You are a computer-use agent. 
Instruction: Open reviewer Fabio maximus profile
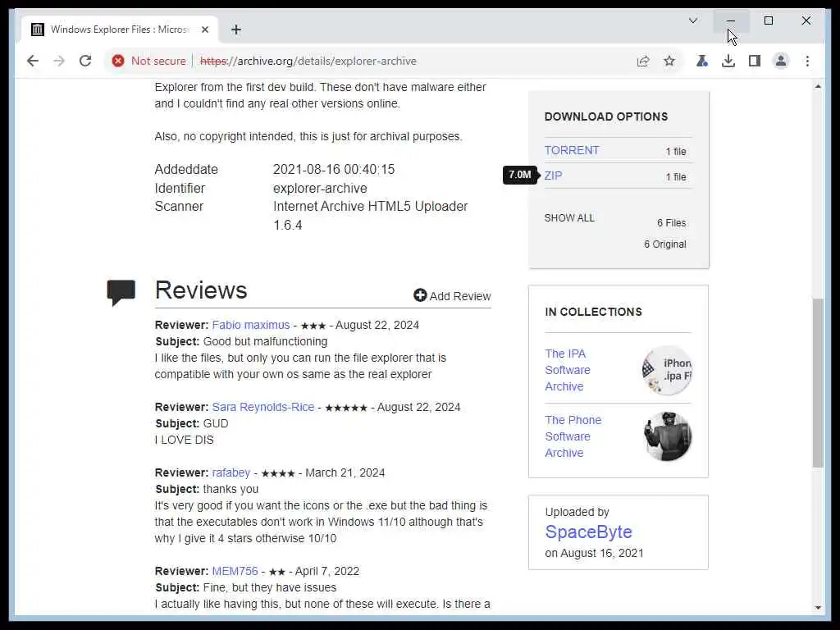click(x=251, y=325)
